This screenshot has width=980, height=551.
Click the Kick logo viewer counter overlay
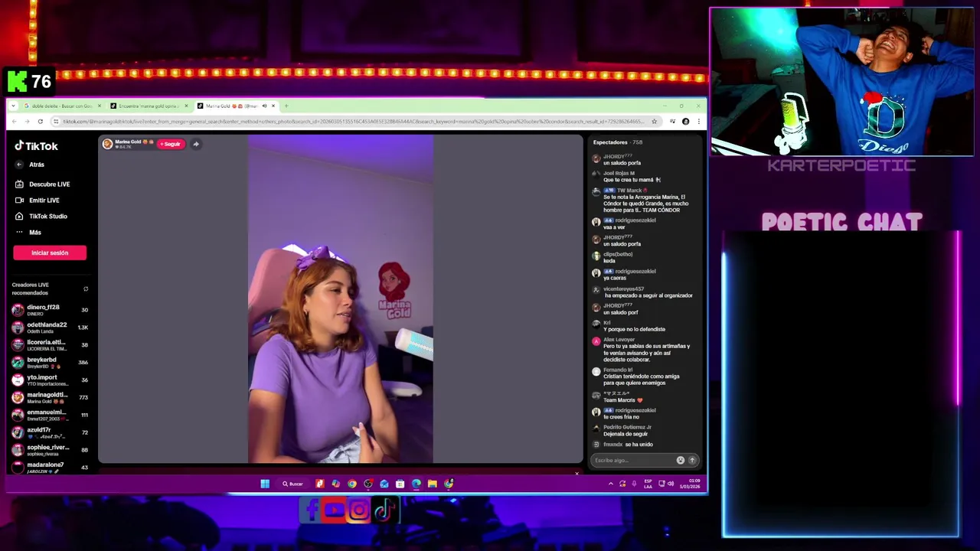[29, 80]
